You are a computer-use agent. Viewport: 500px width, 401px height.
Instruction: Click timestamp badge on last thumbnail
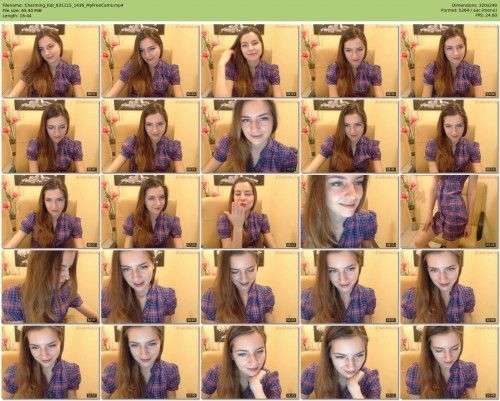click(x=490, y=396)
